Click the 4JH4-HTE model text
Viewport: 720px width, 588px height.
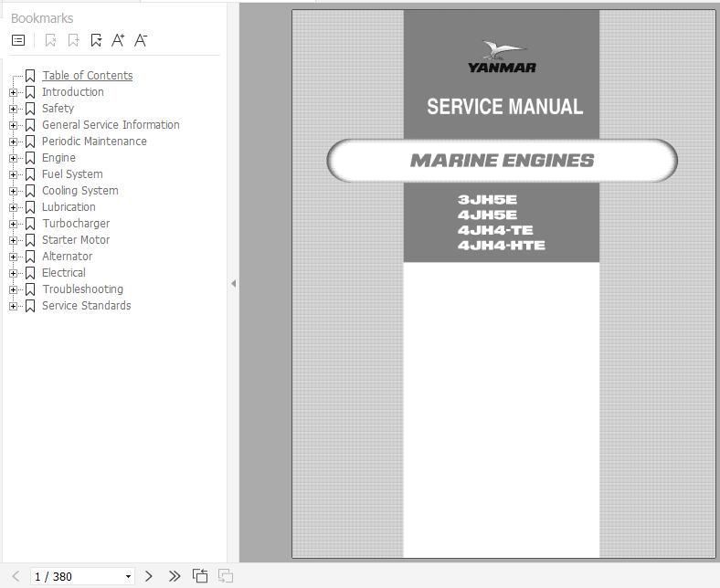coord(502,245)
